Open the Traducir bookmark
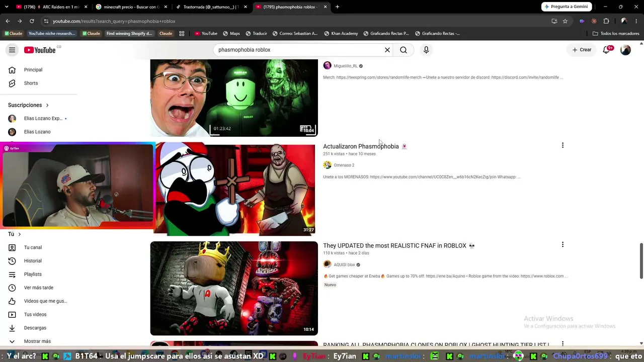This screenshot has width=644, height=362. pos(256,34)
